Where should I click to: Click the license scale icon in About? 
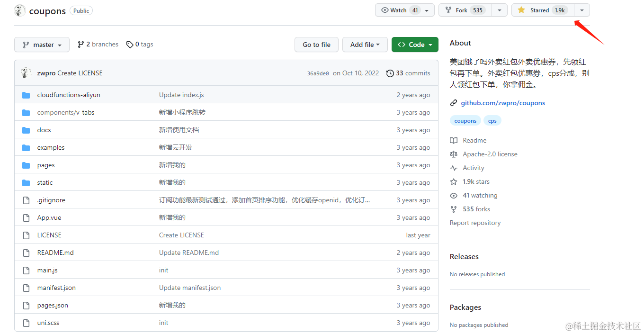tap(454, 154)
